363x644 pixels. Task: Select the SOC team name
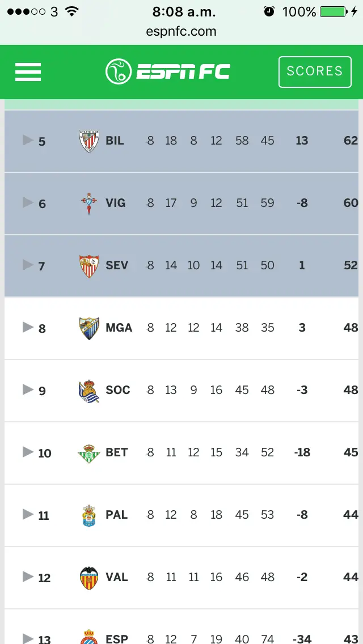[x=118, y=390]
